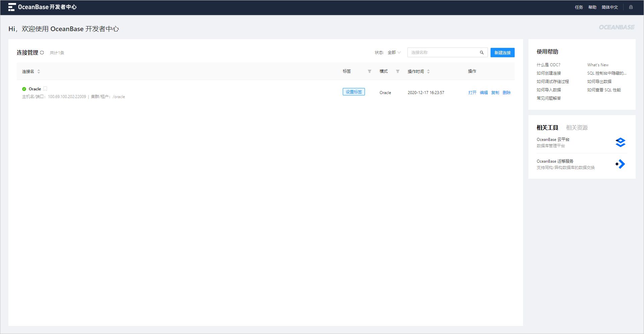This screenshot has width=644, height=334.
Task: Click the 新建连接 button
Action: (x=502, y=53)
